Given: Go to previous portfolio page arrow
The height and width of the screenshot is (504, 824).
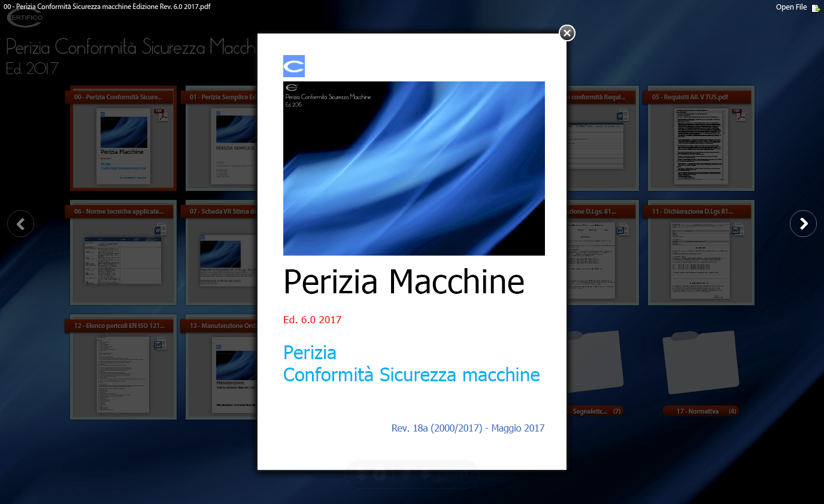Looking at the screenshot, I should coord(20,224).
